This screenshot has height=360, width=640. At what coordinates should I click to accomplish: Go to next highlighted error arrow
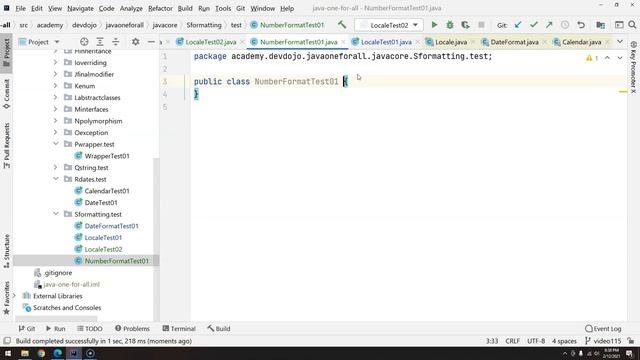(620, 58)
